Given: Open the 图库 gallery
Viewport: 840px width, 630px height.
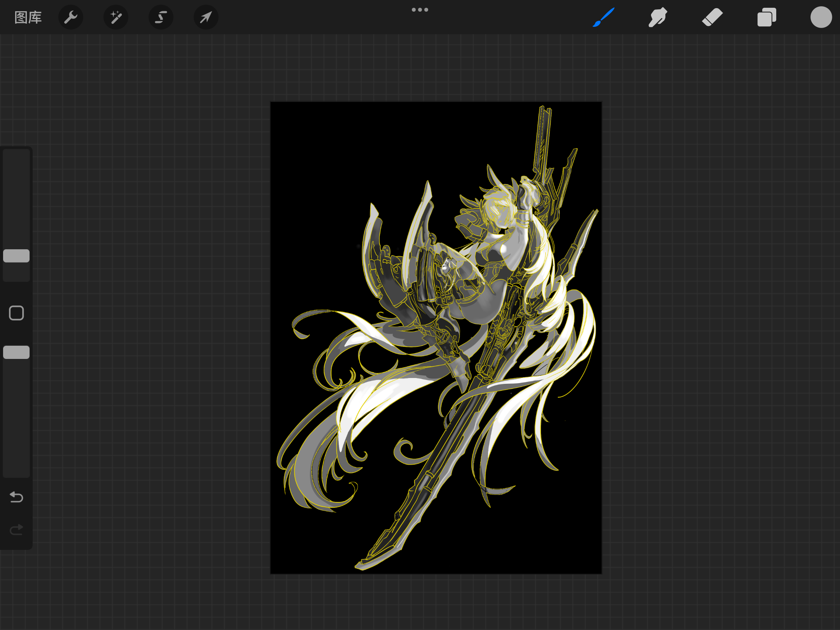Looking at the screenshot, I should (28, 17).
